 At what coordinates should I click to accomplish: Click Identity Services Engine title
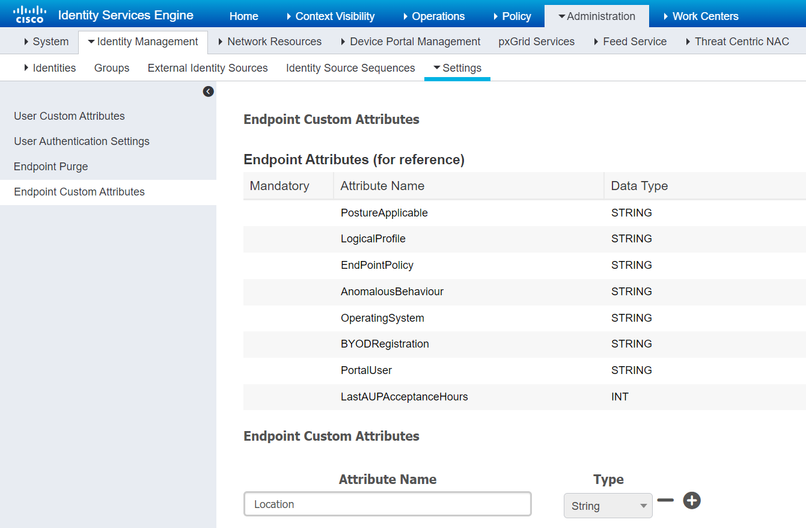126,15
